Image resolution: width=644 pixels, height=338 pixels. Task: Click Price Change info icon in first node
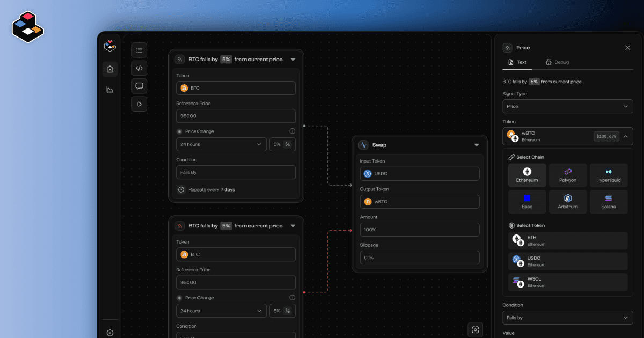pos(292,131)
